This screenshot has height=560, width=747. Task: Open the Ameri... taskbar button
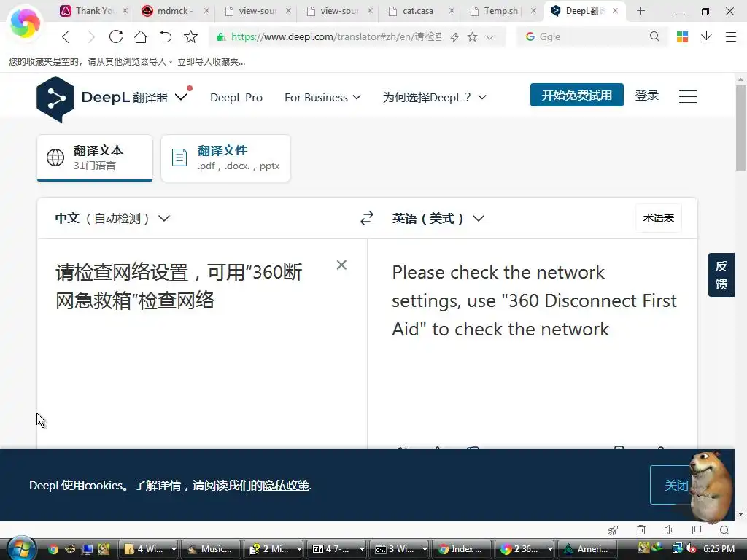click(x=587, y=549)
